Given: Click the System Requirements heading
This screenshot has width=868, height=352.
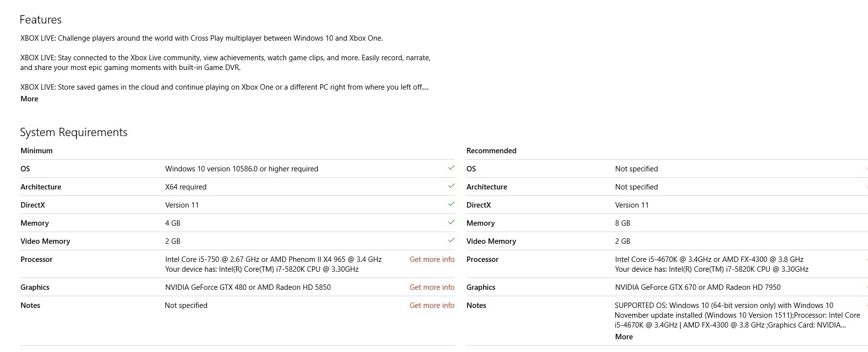Looking at the screenshot, I should [x=73, y=132].
